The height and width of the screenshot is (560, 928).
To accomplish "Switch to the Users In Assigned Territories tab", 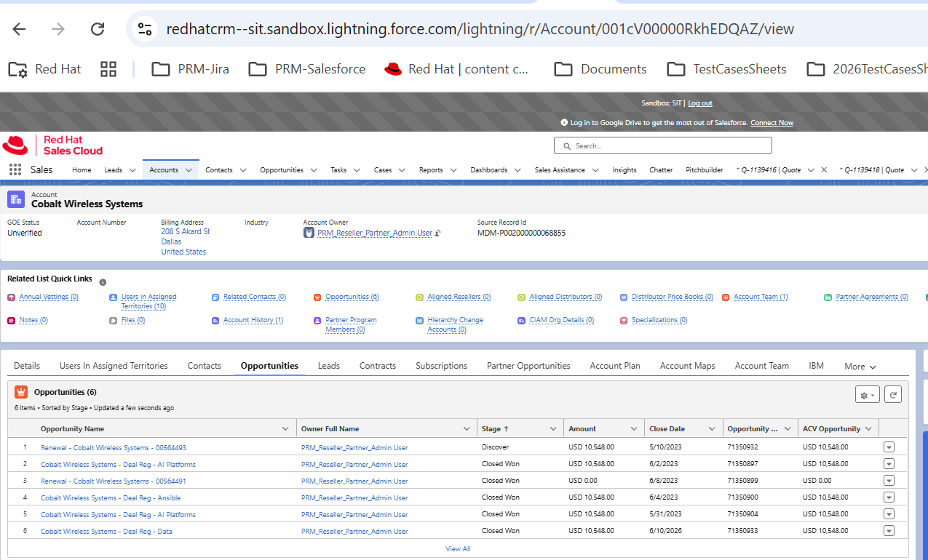I will (114, 366).
